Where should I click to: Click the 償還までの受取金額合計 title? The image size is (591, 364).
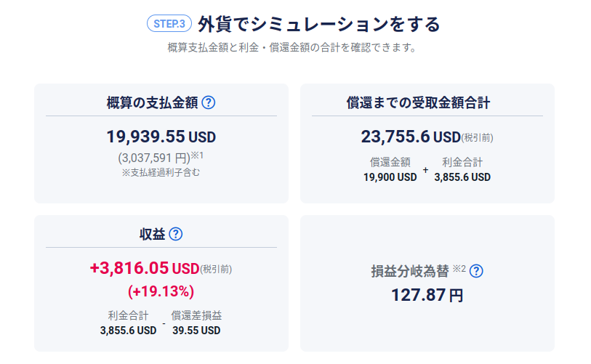click(427, 102)
